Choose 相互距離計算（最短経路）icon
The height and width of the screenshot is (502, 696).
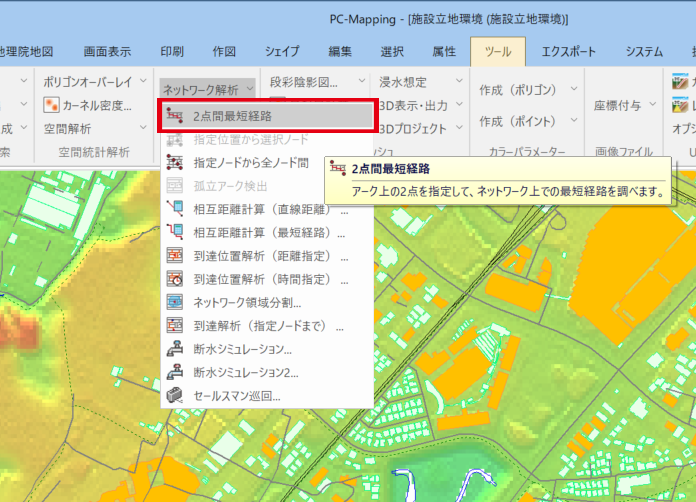[175, 233]
